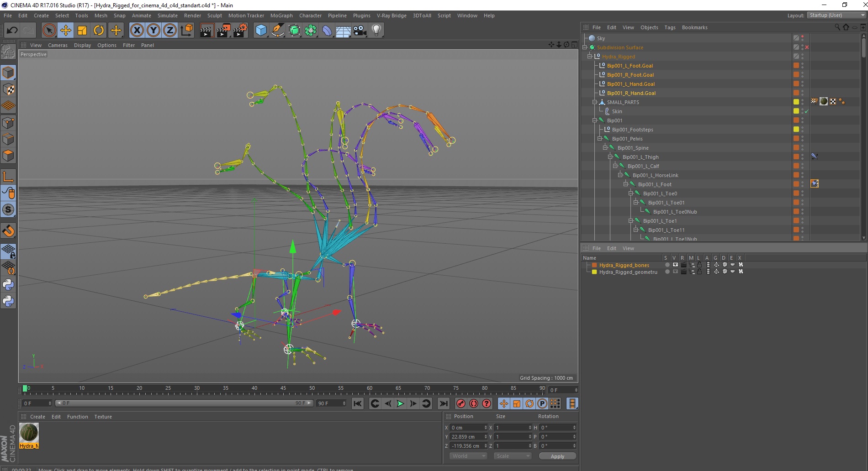Screen dimensions: 868x471
Task: Collapse the Bip001_L_Foot branch
Action: (x=625, y=184)
